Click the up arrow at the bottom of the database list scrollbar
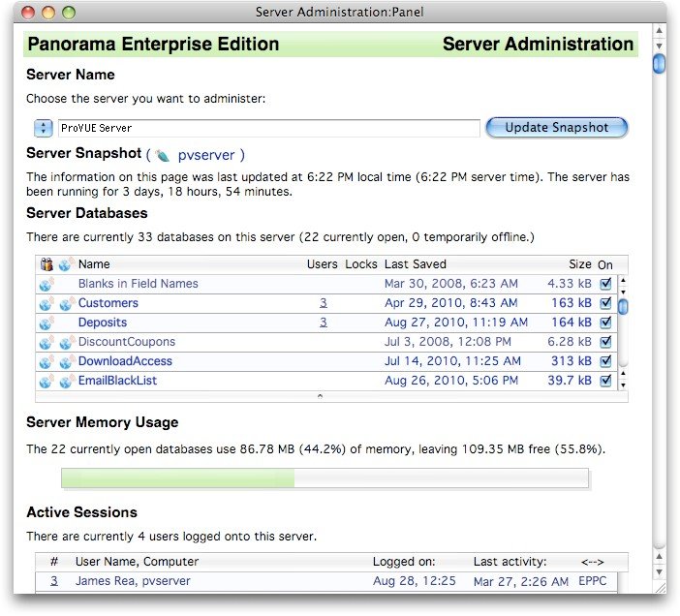Screen dimensions: 680x616 coord(623,373)
